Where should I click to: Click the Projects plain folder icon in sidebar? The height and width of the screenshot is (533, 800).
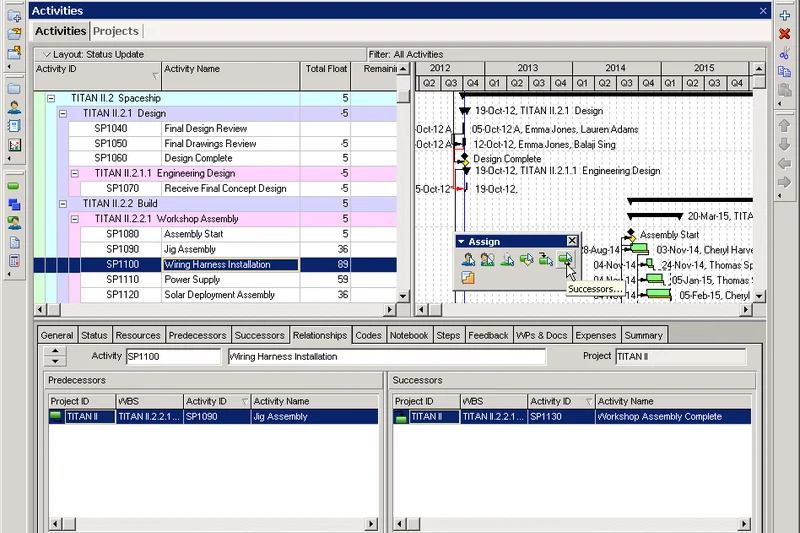[x=14, y=89]
